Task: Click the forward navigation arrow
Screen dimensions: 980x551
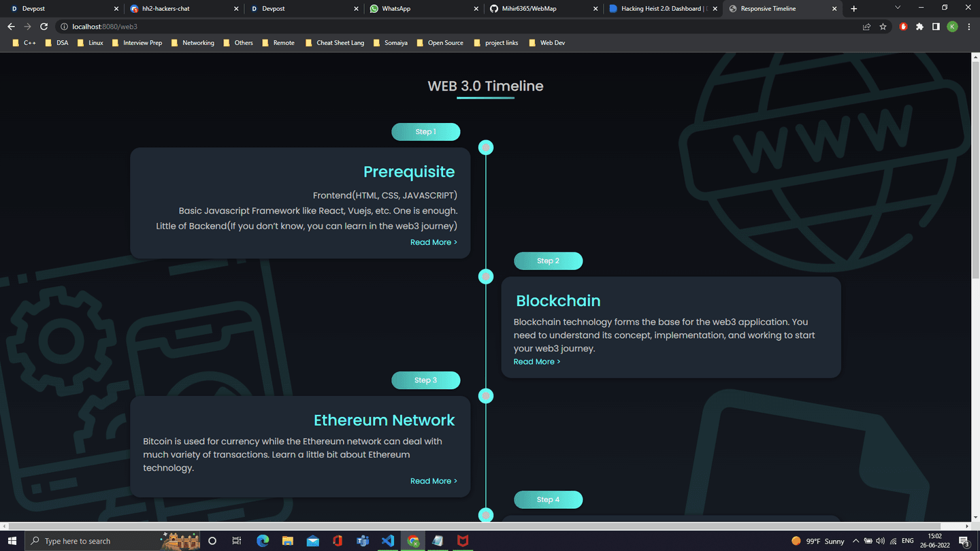Action: click(x=27, y=27)
